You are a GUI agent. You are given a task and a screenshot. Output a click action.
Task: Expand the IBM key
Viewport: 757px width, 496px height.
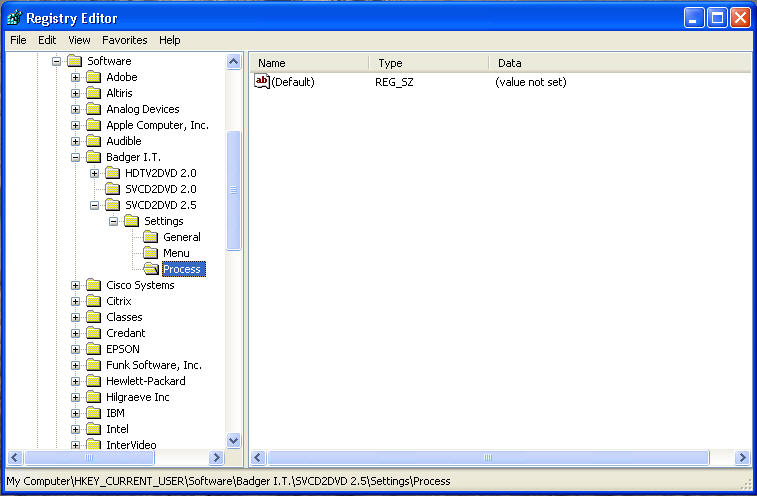(75, 413)
